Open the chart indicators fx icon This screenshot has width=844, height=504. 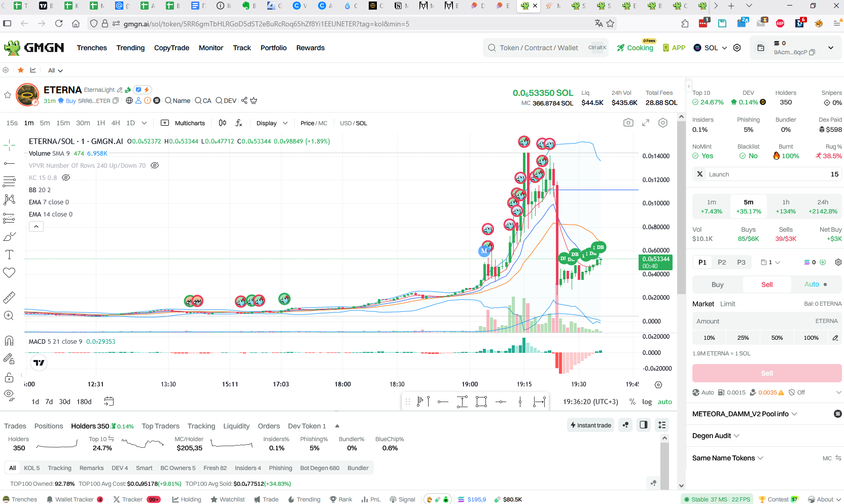point(239,123)
